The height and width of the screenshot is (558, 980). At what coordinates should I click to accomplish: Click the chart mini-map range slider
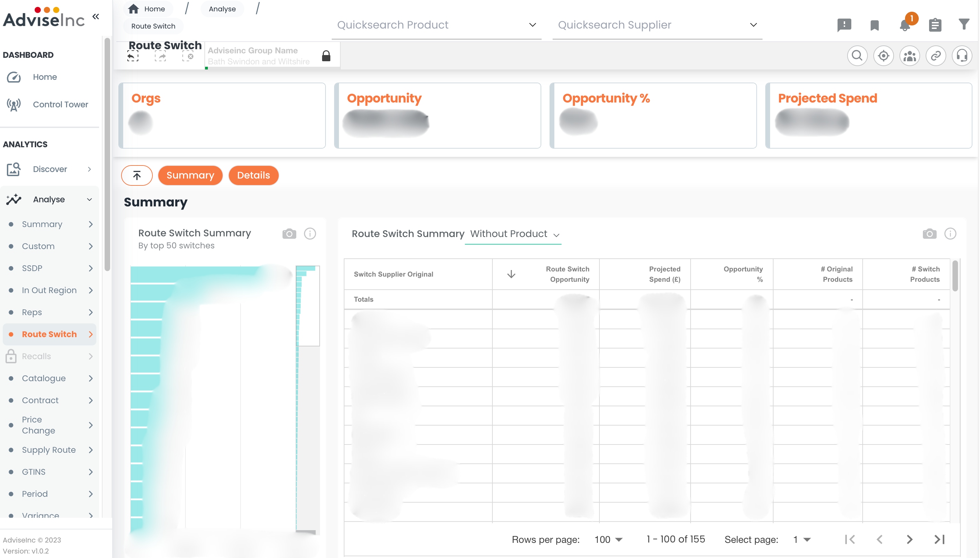[307, 306]
